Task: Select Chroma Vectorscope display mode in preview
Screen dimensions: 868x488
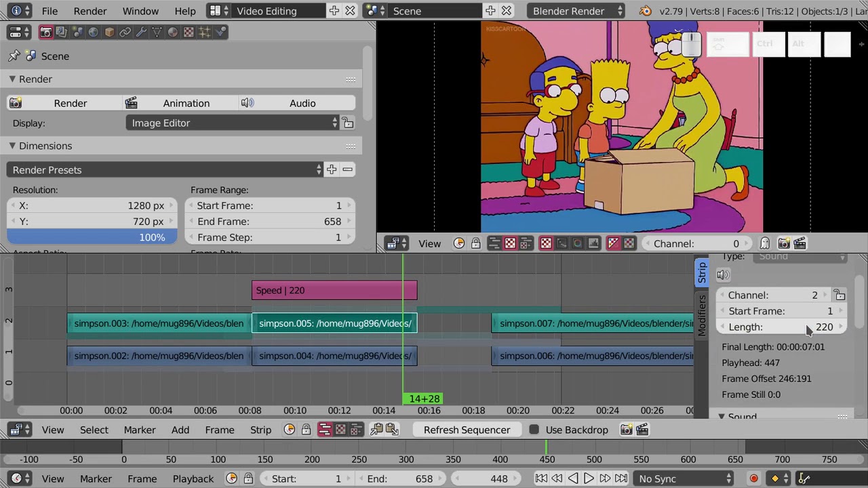Action: click(x=578, y=243)
